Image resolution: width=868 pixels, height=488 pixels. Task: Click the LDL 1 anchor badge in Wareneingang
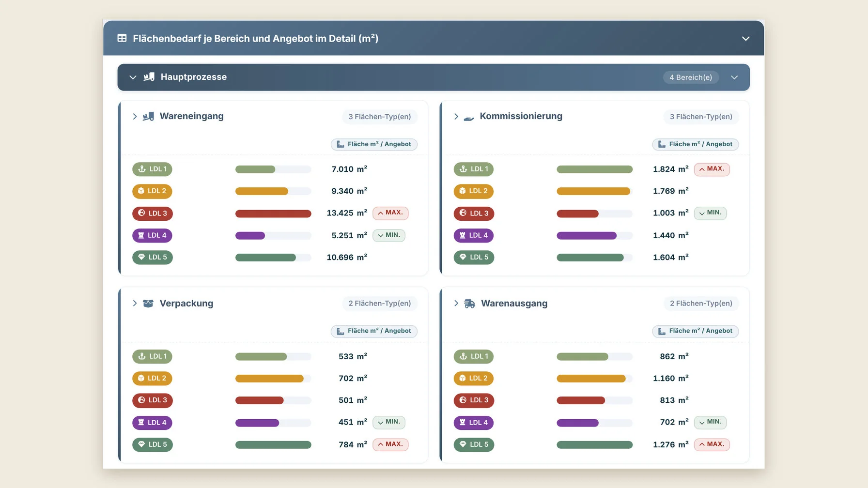click(x=153, y=169)
